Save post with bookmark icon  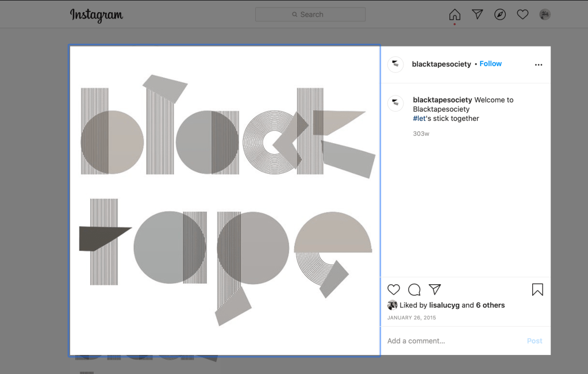[x=537, y=289]
